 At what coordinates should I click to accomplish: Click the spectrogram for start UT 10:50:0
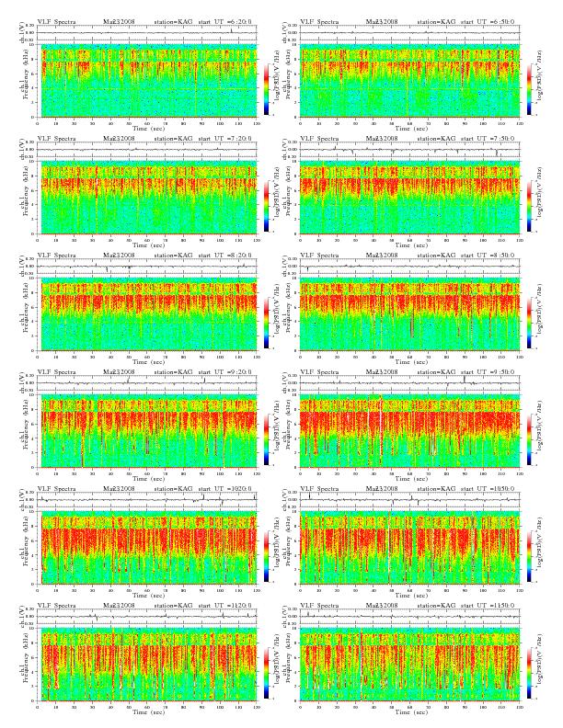409,548
